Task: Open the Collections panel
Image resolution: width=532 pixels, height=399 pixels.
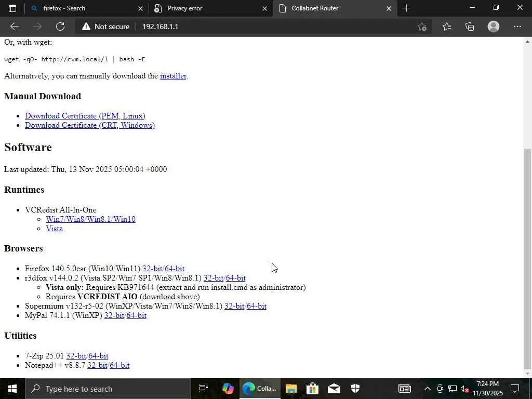Action: [x=470, y=26]
